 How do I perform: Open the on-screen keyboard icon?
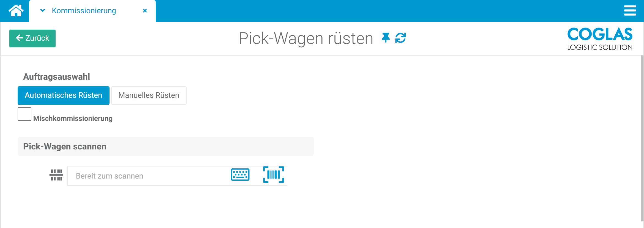240,175
